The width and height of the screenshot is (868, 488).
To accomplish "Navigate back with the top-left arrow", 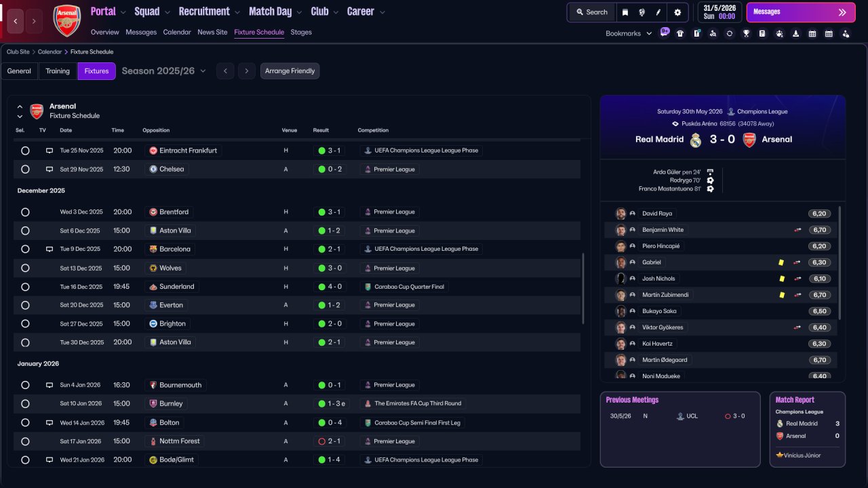I will [16, 21].
